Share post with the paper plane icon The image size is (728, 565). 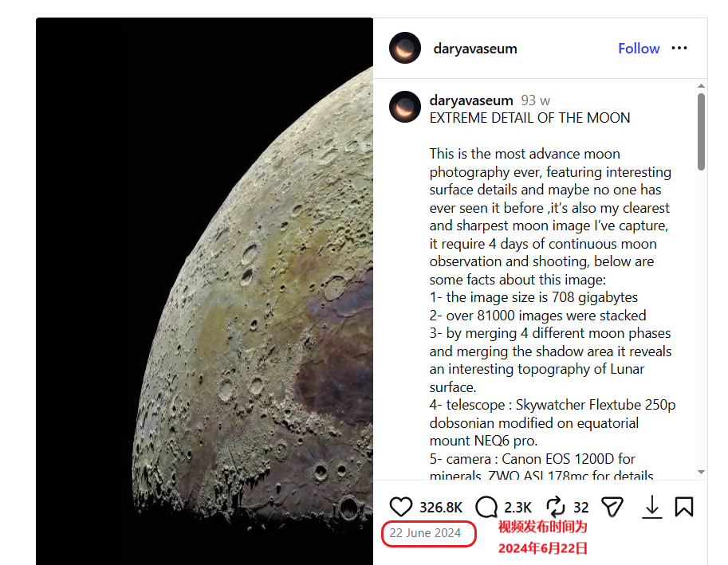(x=612, y=507)
